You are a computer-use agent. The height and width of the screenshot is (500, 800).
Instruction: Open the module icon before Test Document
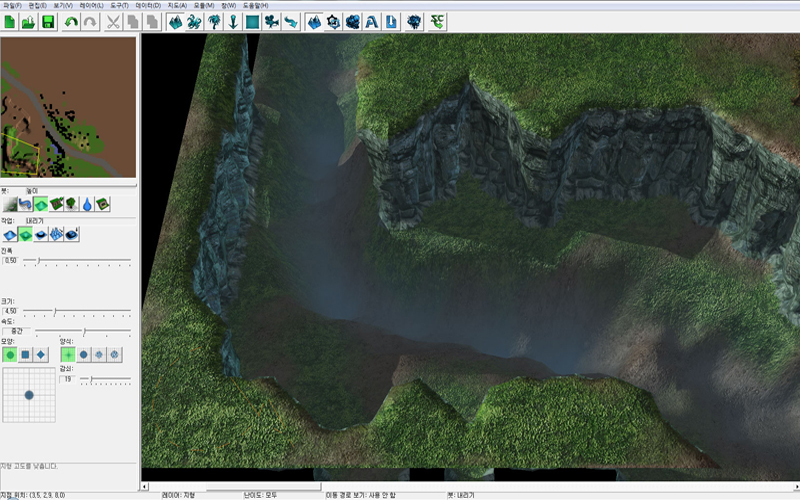[x=414, y=22]
